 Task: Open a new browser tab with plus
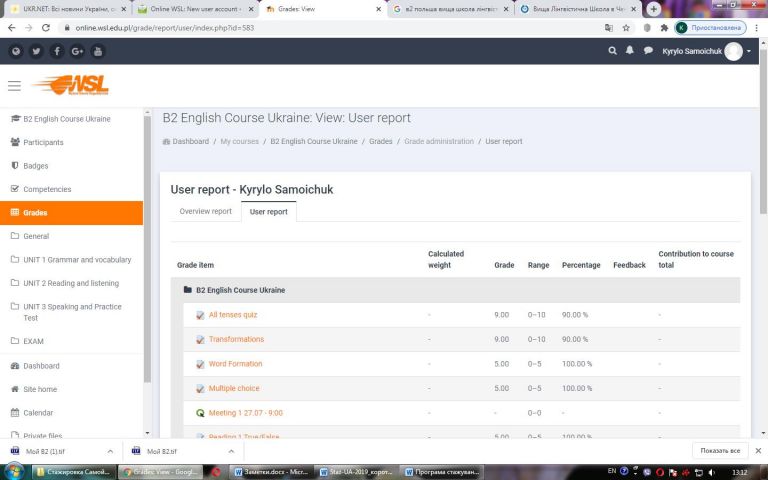(653, 9)
